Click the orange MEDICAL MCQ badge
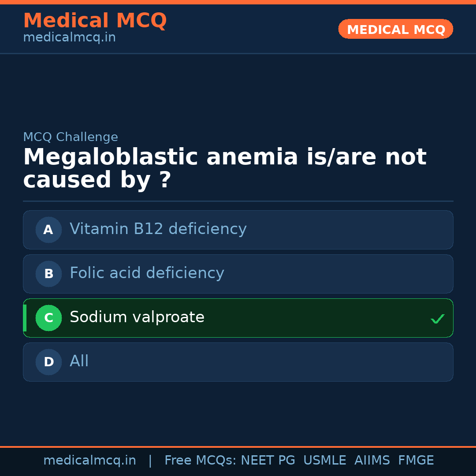 coord(395,30)
